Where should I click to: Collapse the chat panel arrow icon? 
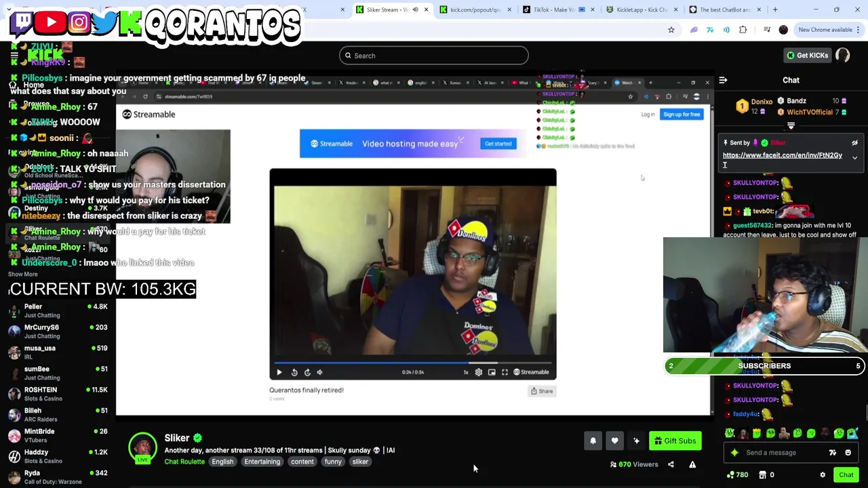tap(723, 81)
